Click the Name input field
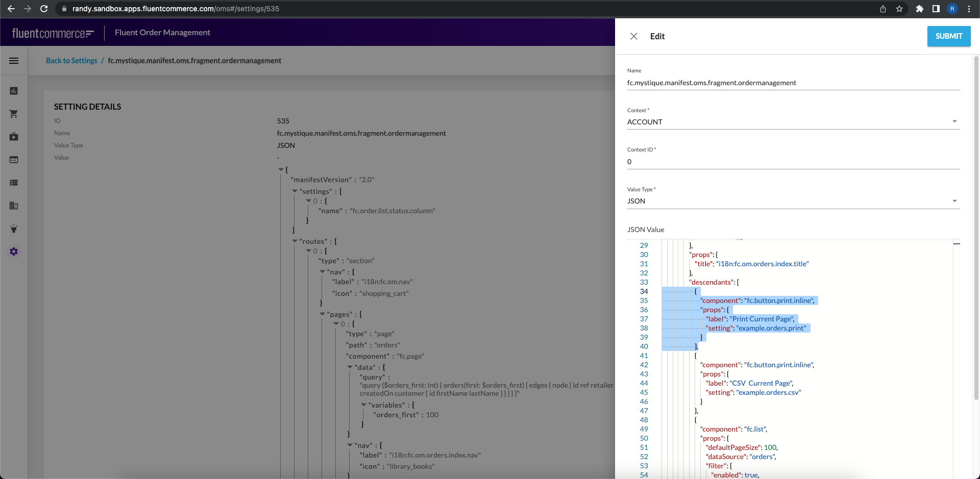 click(793, 83)
